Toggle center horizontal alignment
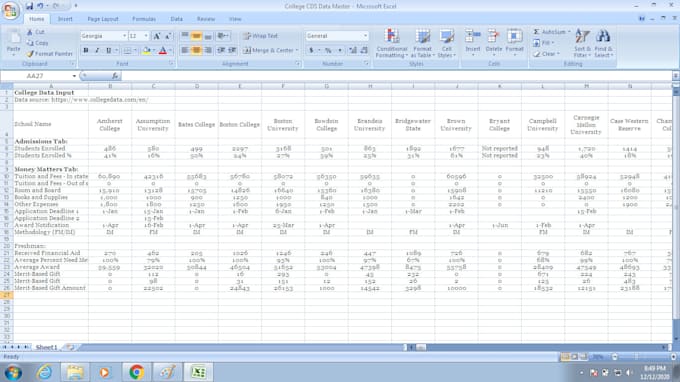680x382 pixels. pyautogui.click(x=196, y=50)
